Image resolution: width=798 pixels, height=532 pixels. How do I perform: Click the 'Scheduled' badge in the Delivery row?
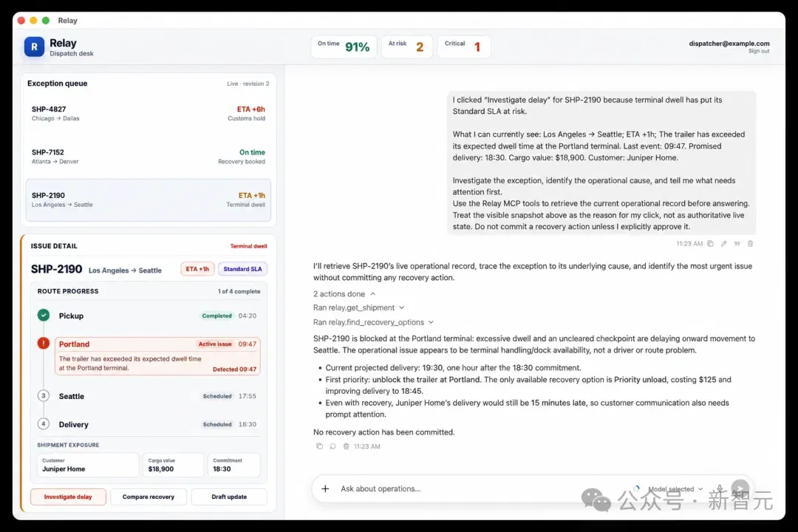(217, 424)
